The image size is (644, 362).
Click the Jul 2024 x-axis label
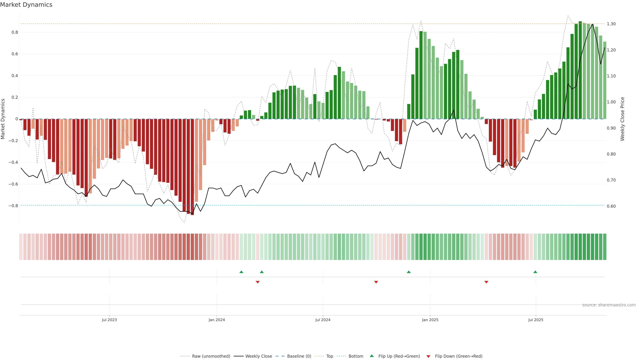[323, 320]
